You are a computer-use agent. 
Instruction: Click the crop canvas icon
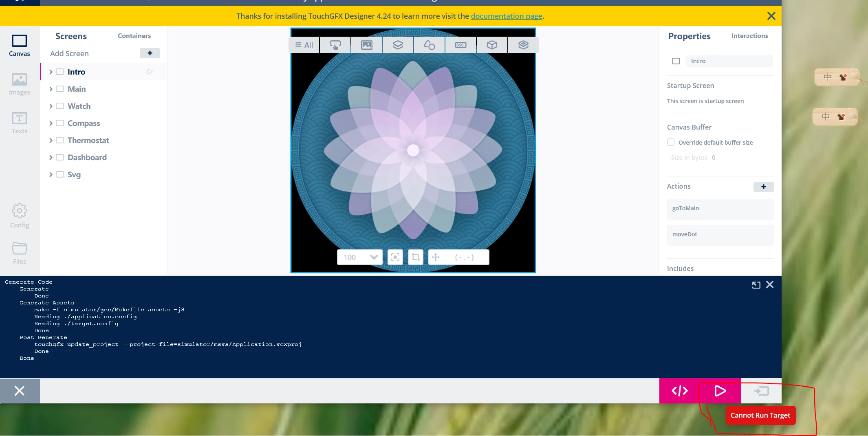pyautogui.click(x=415, y=257)
